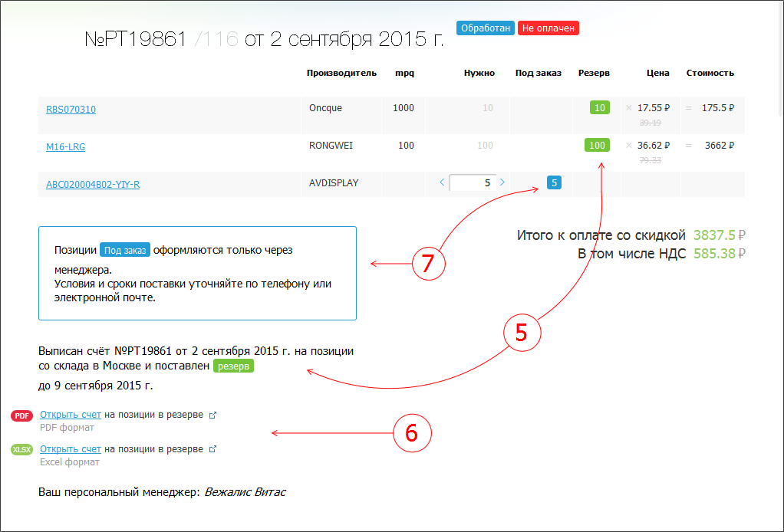784x532 pixels.
Task: Open the invoice in PDF format
Action: pyautogui.click(x=71, y=415)
